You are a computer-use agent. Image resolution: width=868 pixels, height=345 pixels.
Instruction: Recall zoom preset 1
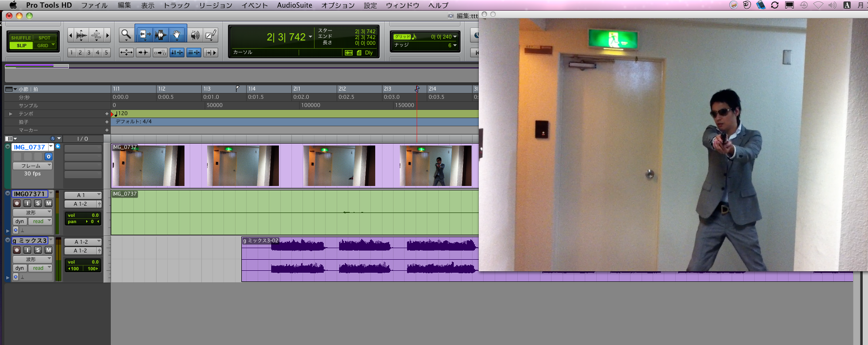pyautogui.click(x=71, y=53)
